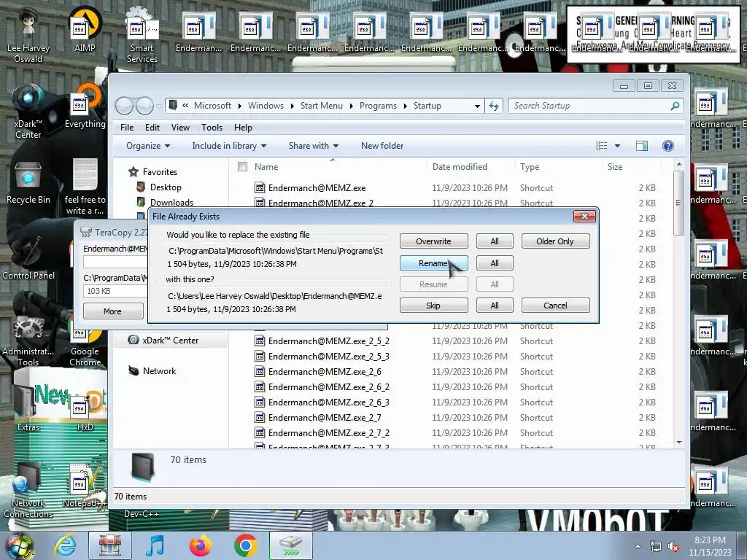Select file Endermanch@MEMZ.exe_2_5_3
The width and height of the screenshot is (747, 560).
coord(329,357)
